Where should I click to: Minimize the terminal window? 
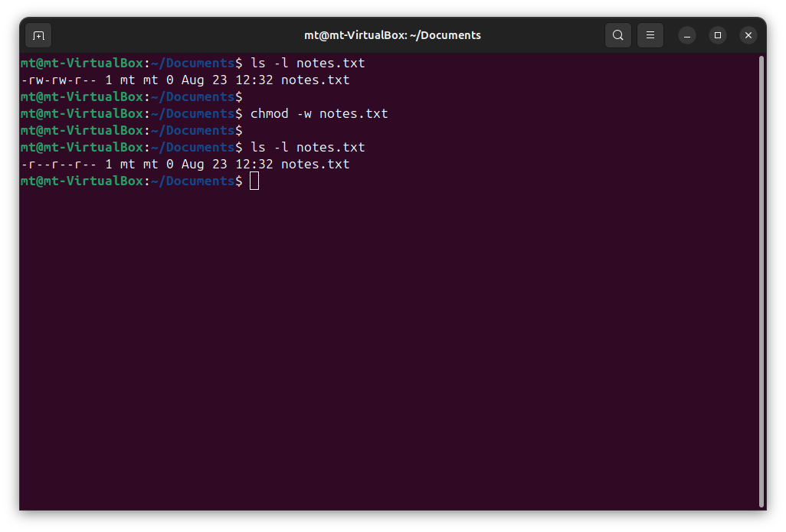click(x=687, y=35)
